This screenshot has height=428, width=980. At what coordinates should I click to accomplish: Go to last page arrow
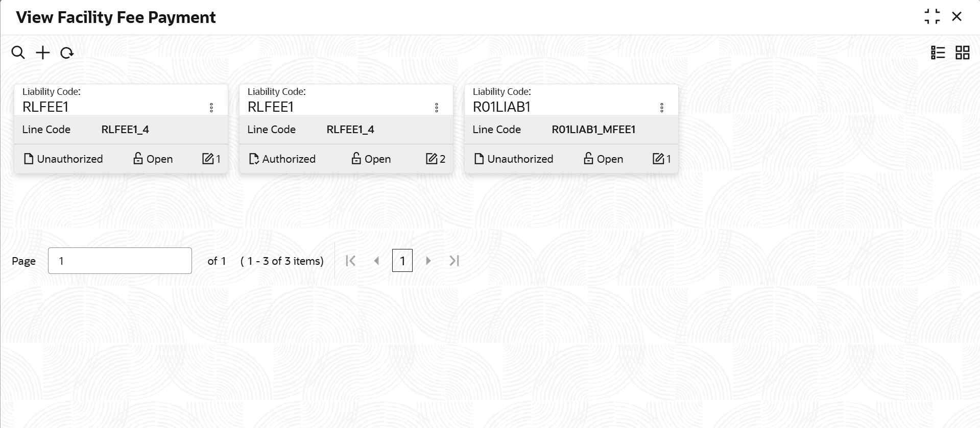[x=455, y=261]
